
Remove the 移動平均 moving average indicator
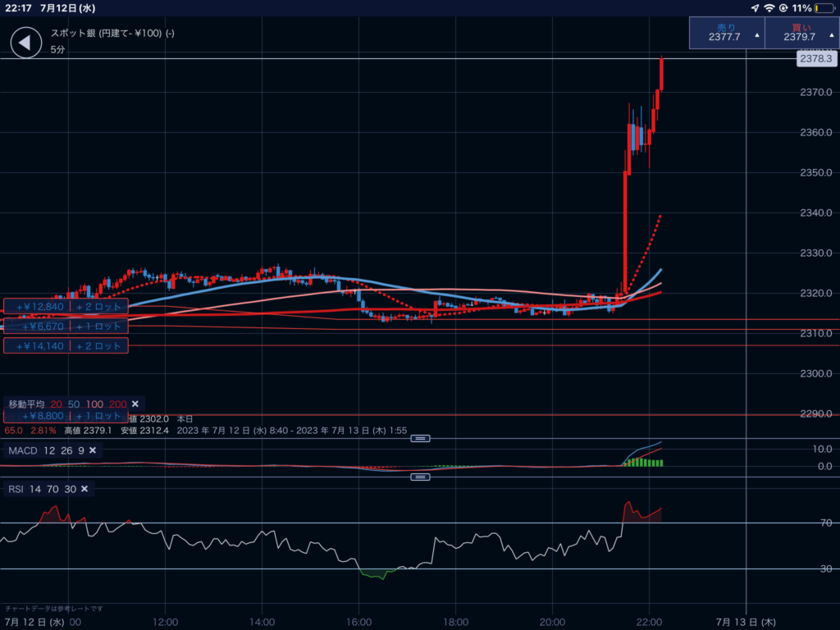click(135, 404)
